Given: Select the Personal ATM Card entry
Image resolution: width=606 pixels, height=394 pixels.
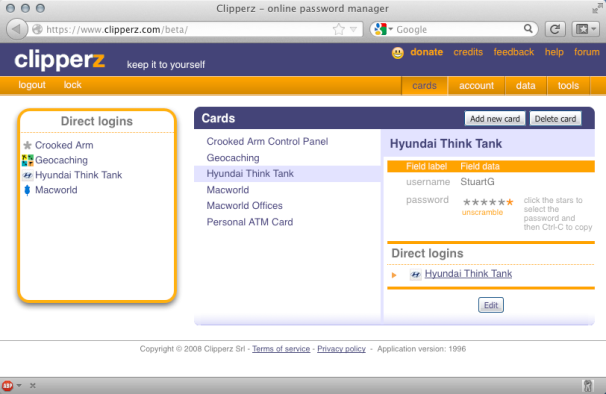Looking at the screenshot, I should click(x=250, y=222).
